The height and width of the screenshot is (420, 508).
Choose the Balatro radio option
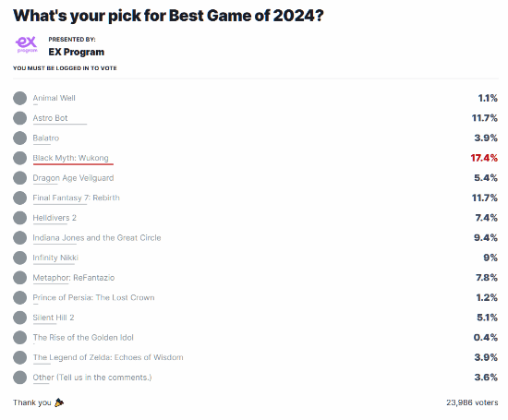point(19,138)
